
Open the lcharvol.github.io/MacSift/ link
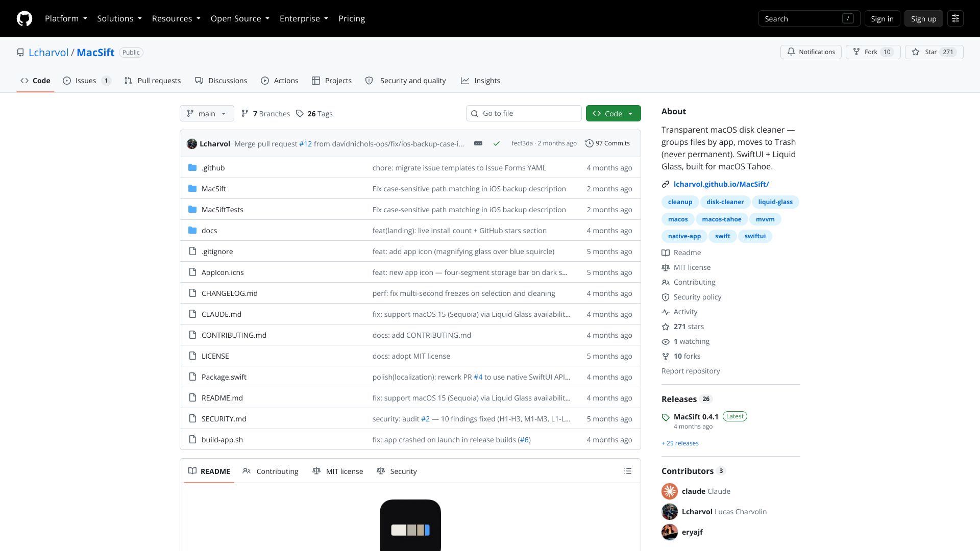(721, 184)
